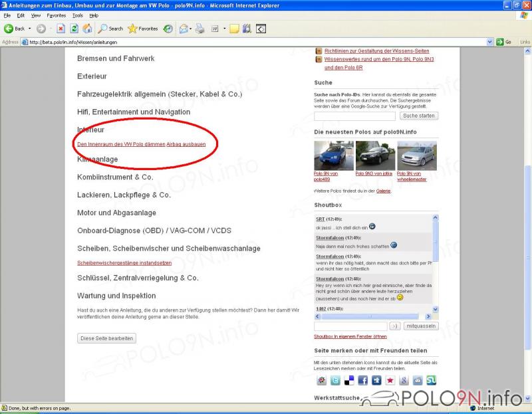Image resolution: width=532 pixels, height=414 pixels.
Task: Click the Go button next to the address bar
Action: coord(504,42)
